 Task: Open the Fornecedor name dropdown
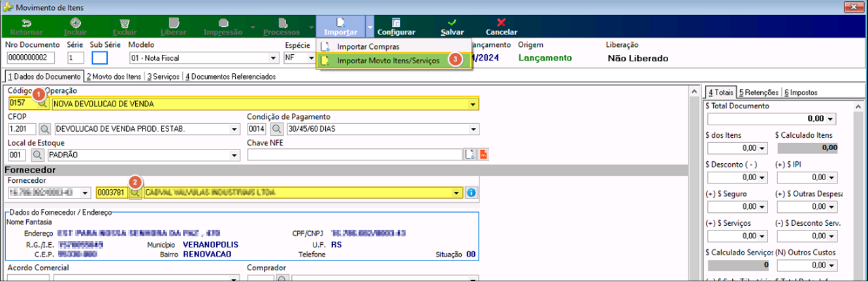click(x=457, y=193)
